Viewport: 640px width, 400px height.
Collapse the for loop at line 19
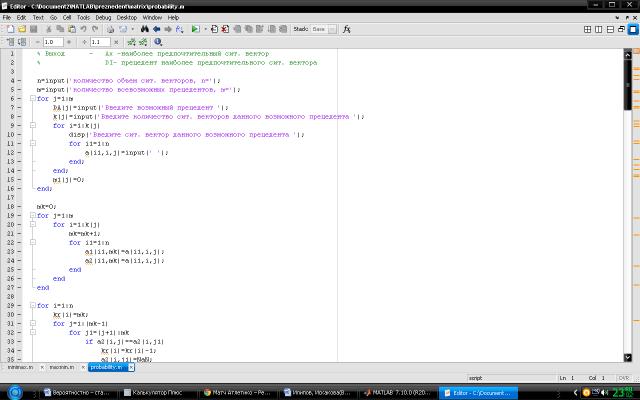coord(32,216)
